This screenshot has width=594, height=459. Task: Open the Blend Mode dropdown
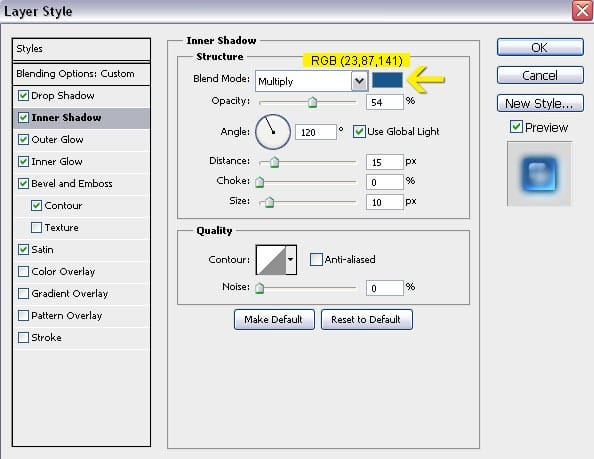coord(359,81)
